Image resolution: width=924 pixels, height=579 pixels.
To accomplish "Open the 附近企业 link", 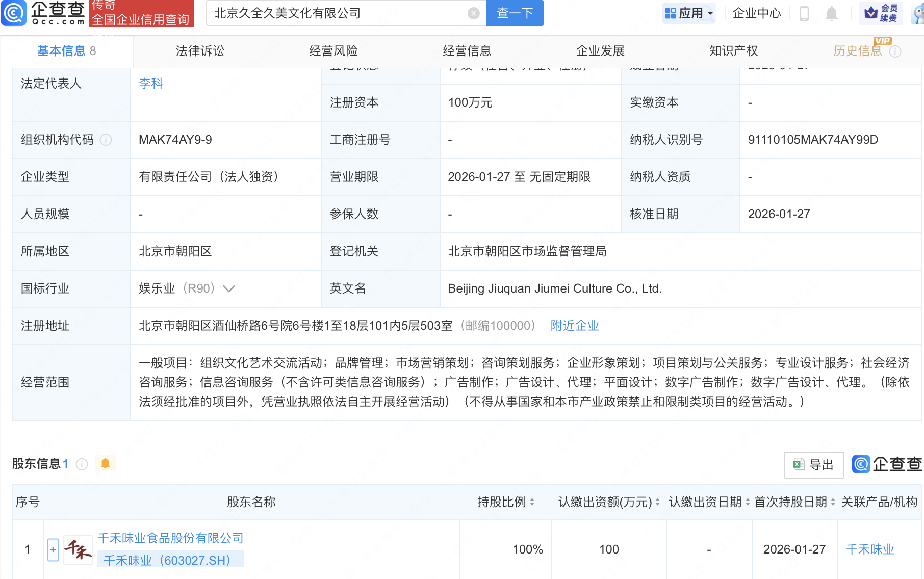I will coord(574,326).
